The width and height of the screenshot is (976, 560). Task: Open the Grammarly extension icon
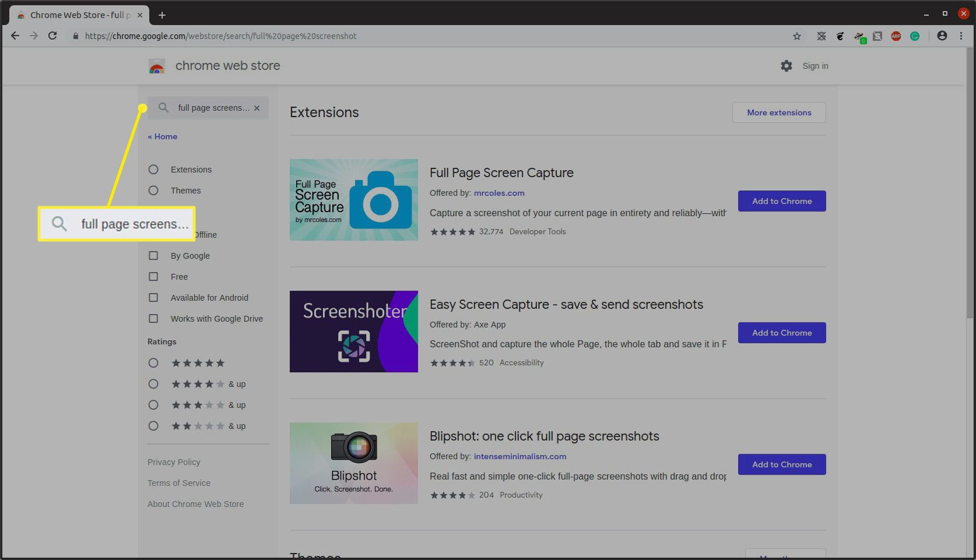point(915,36)
